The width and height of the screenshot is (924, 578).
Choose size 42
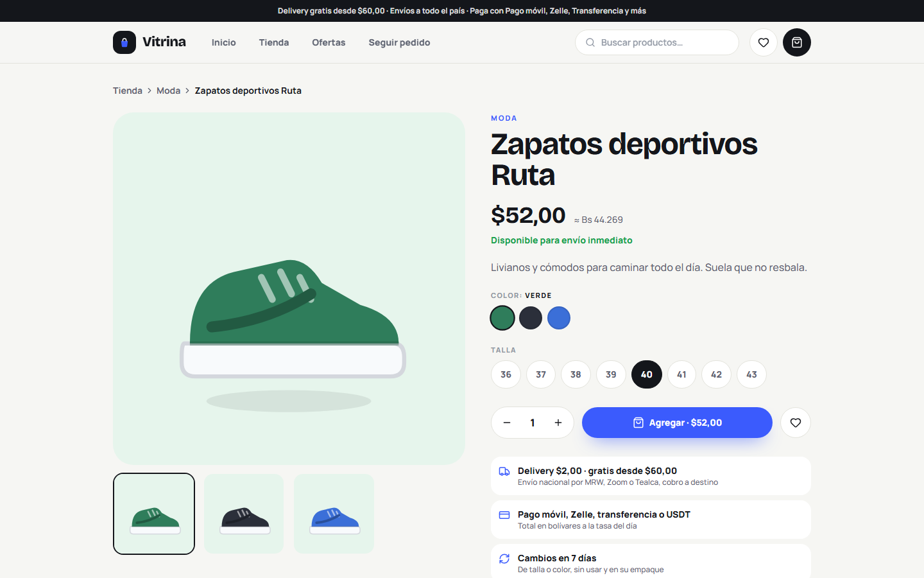[716, 374]
